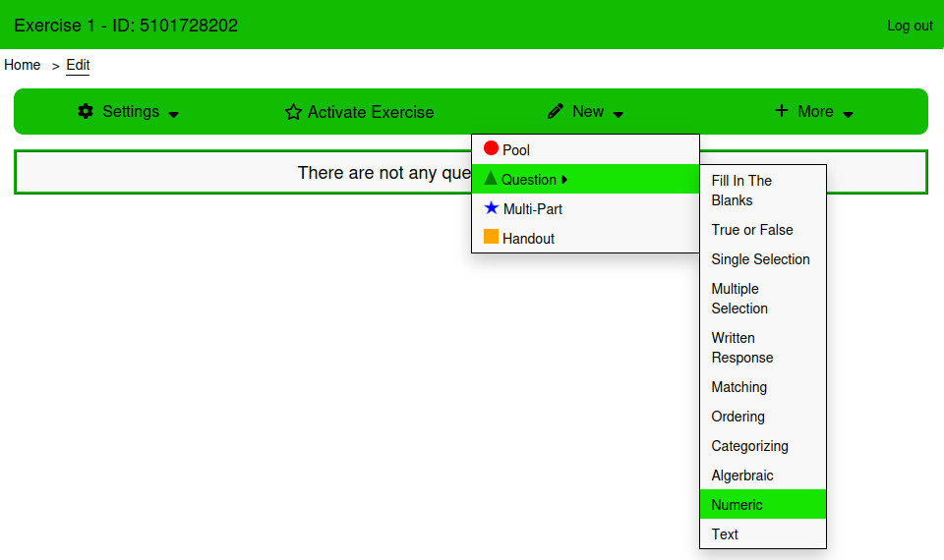Click the blue Multi-Part star icon
944x560 pixels.
pos(492,208)
